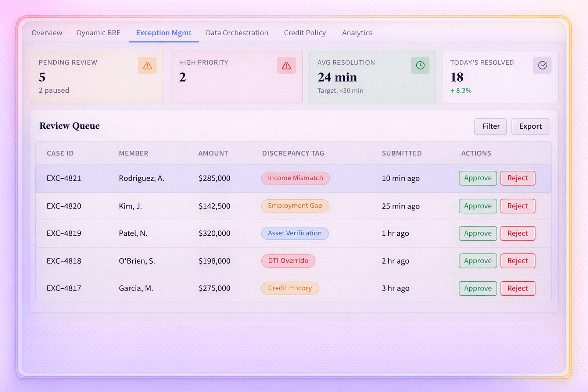The height and width of the screenshot is (392, 588).
Task: Approve the DTI Override case for O'Brien
Action: (478, 261)
